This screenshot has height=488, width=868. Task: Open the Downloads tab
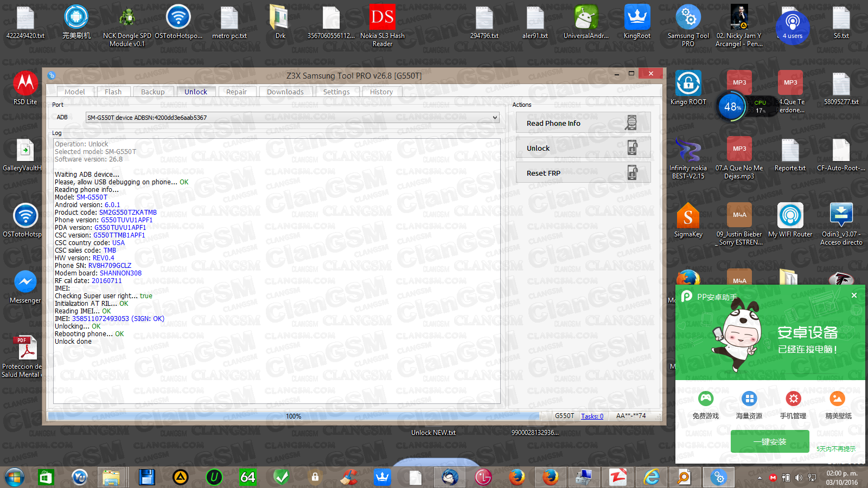coord(285,92)
